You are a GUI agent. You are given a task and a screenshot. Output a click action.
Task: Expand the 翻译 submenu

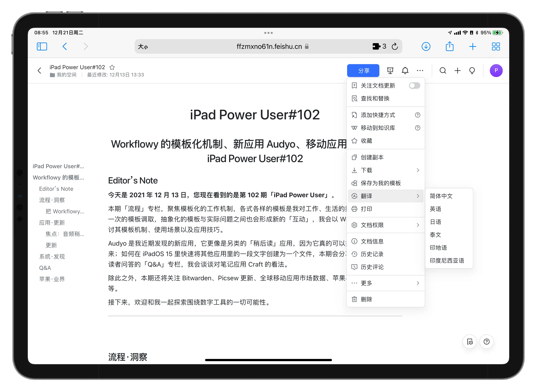tap(386, 196)
